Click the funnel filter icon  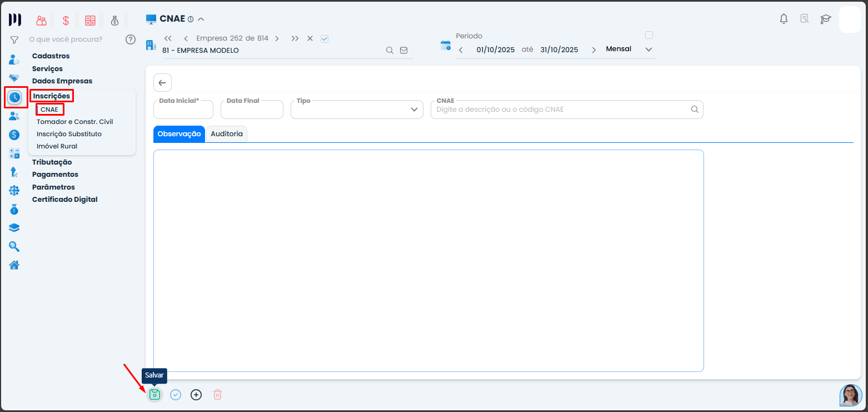click(14, 39)
